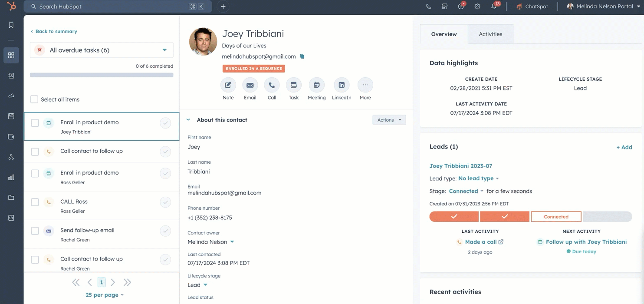Click the Search HubSpot field
The height and width of the screenshot is (304, 644).
[118, 7]
